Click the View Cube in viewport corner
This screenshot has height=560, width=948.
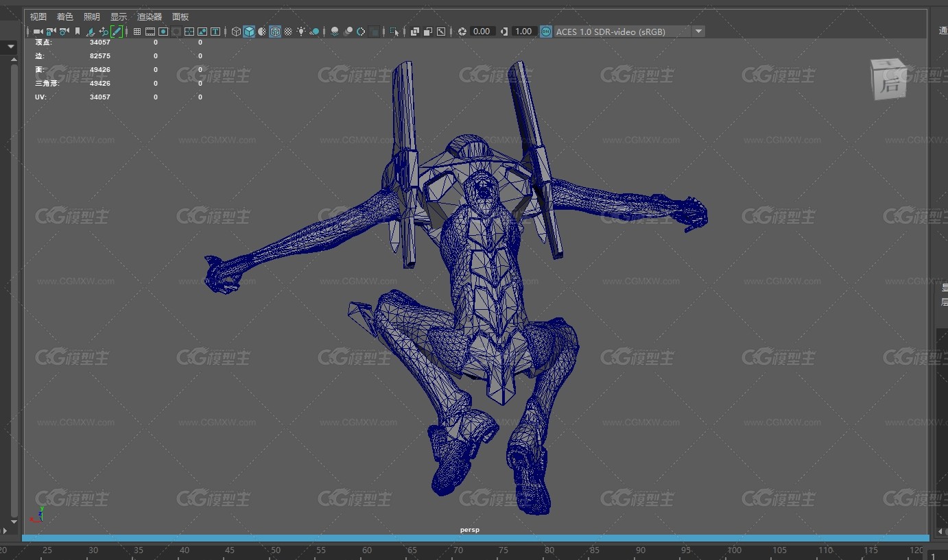[x=889, y=80]
